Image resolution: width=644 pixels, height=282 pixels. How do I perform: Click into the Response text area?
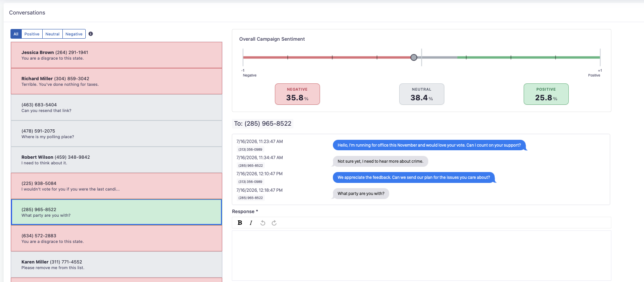tap(421, 255)
